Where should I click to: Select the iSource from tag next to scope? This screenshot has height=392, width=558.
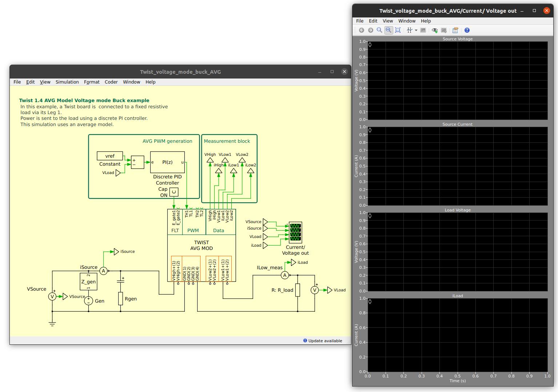[x=266, y=228]
